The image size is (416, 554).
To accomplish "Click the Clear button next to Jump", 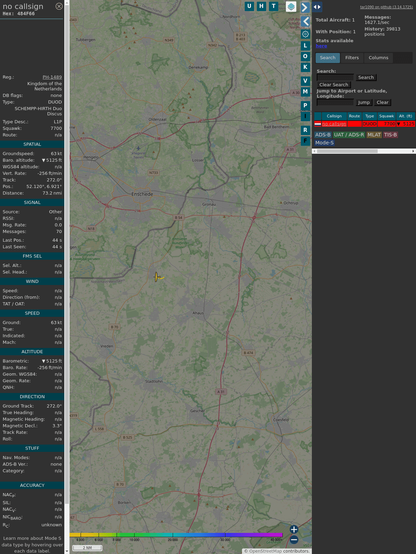I will [x=382, y=102].
